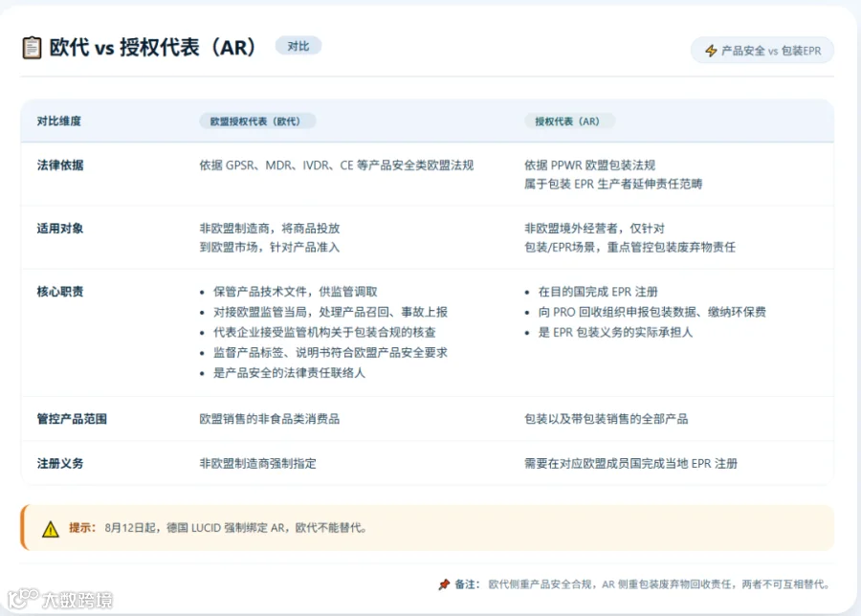861x616 pixels.
Task: Click the 提示： label in the orange banner
Action: [82, 528]
